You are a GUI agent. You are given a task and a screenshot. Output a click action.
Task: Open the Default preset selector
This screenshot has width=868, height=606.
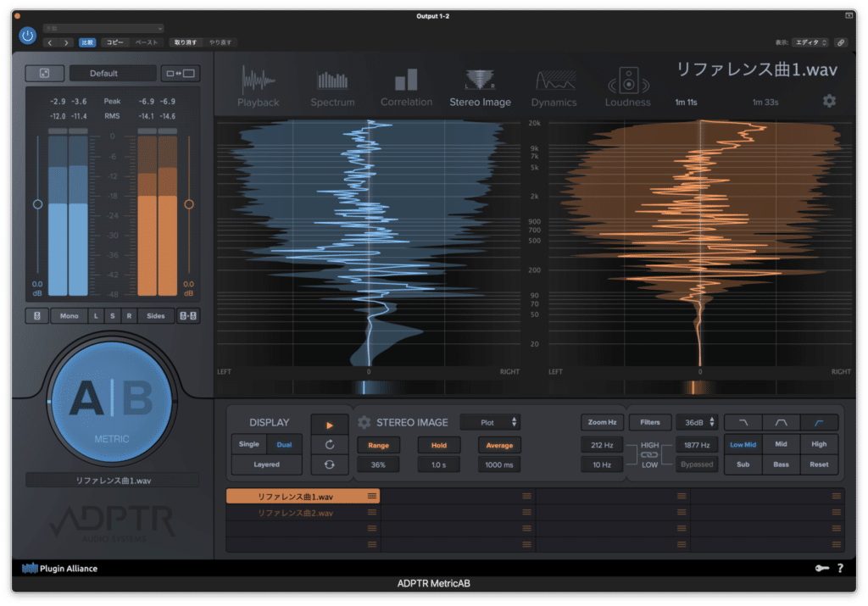[x=113, y=73]
